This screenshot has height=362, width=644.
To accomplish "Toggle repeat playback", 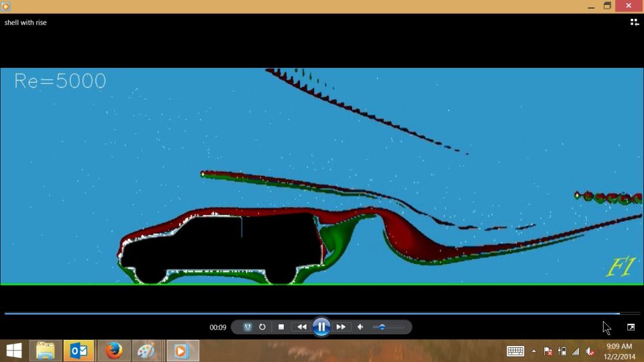I will pos(262,327).
